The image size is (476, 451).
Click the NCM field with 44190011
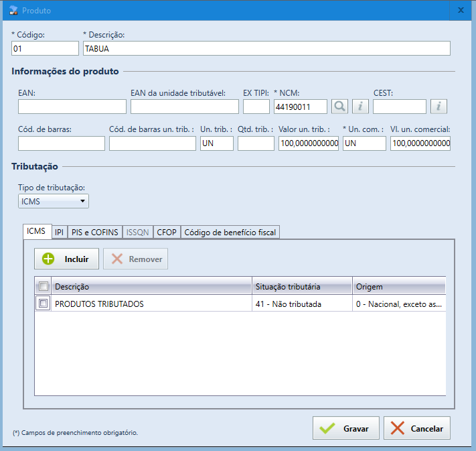pyautogui.click(x=301, y=107)
